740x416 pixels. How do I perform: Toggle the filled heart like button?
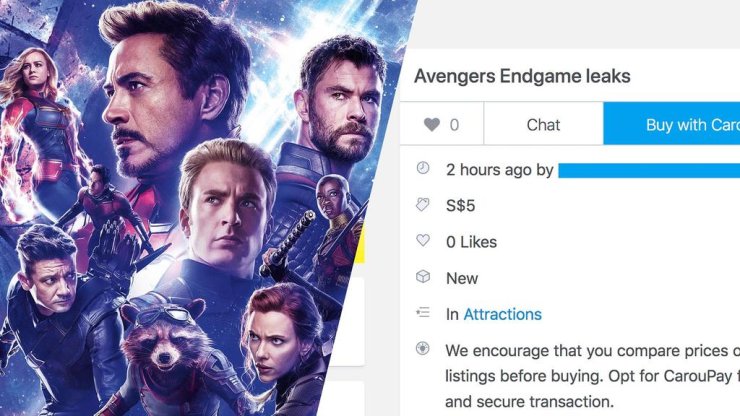[431, 125]
